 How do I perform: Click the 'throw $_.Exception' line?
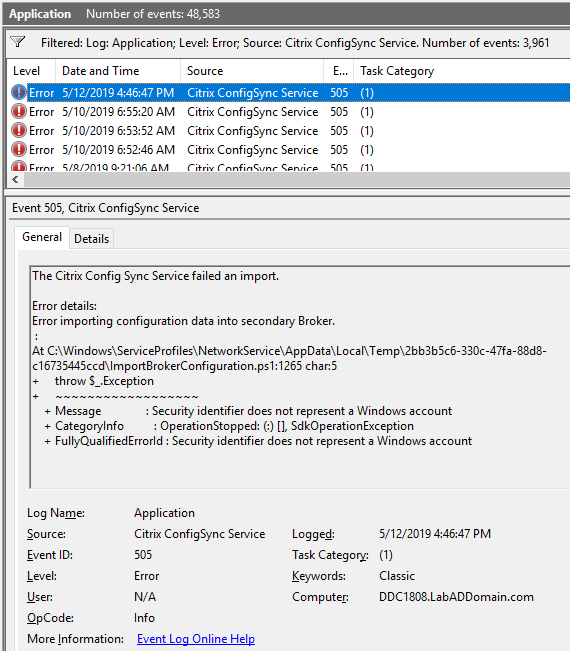click(104, 381)
